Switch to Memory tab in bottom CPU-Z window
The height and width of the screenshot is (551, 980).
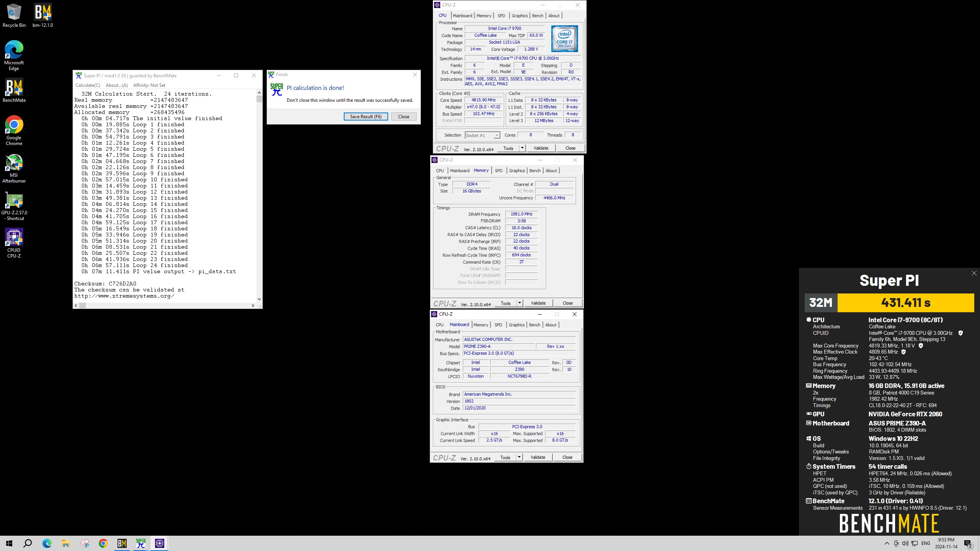click(481, 325)
